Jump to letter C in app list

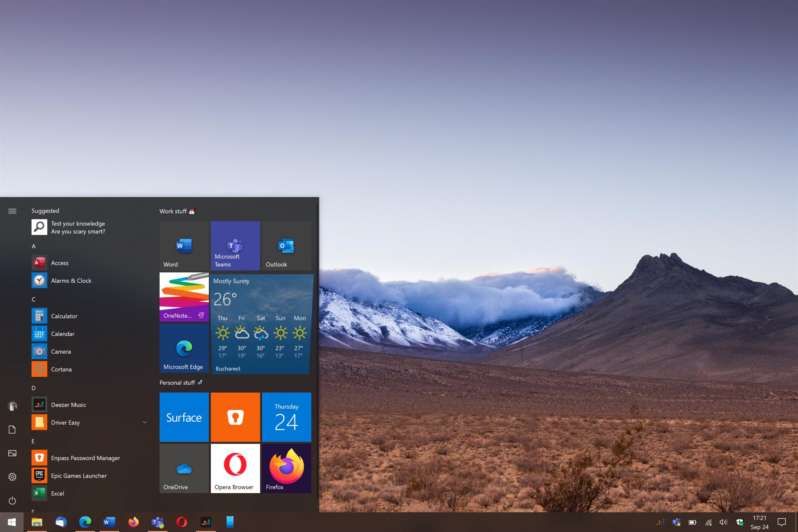tap(34, 300)
